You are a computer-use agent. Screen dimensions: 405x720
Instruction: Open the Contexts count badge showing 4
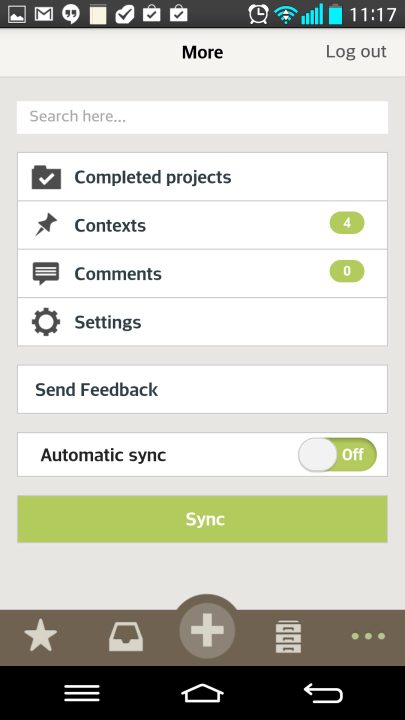(x=347, y=223)
